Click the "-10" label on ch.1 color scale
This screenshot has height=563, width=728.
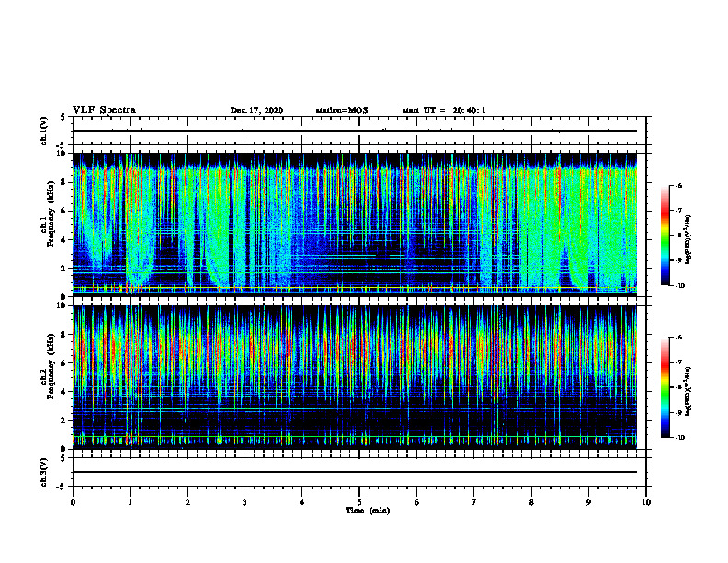(680, 286)
